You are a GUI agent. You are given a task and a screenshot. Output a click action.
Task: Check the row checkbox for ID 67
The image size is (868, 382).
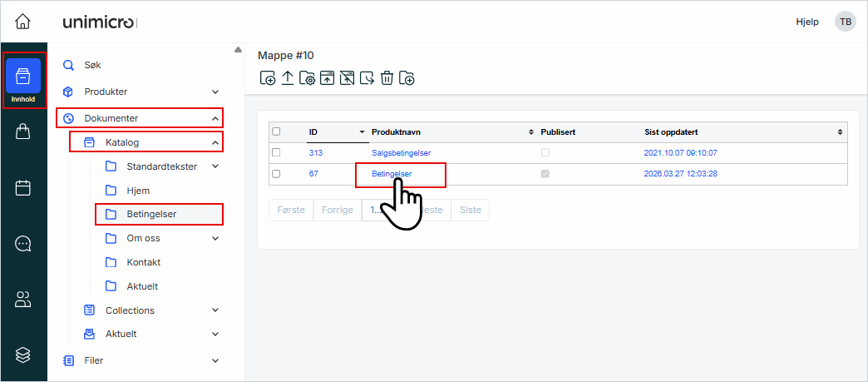[277, 174]
